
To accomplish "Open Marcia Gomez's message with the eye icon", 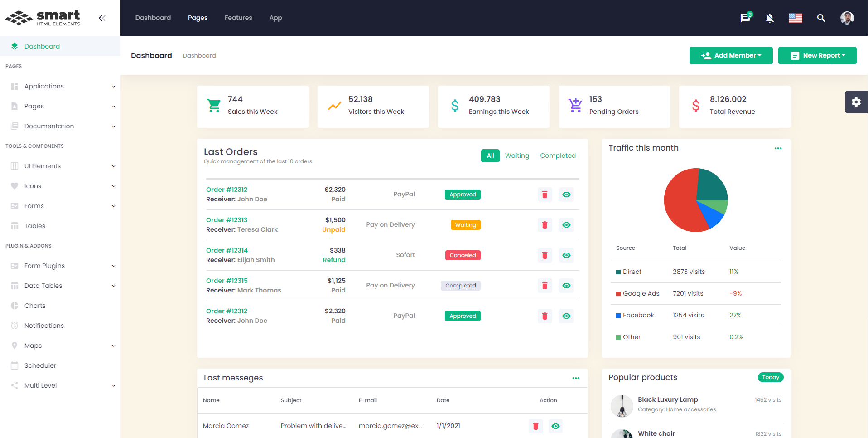I will (555, 426).
